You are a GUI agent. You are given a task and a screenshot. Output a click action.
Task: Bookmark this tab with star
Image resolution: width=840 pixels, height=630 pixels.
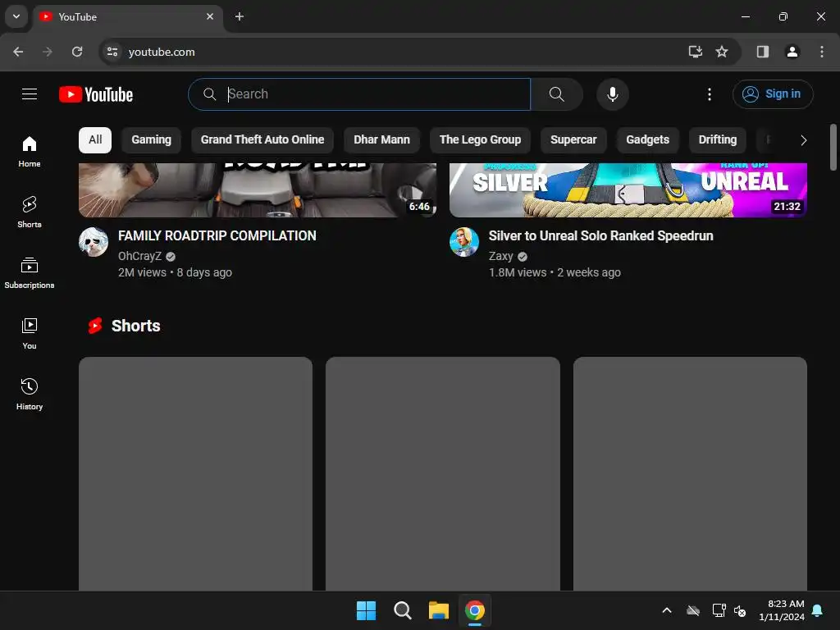coord(722,52)
